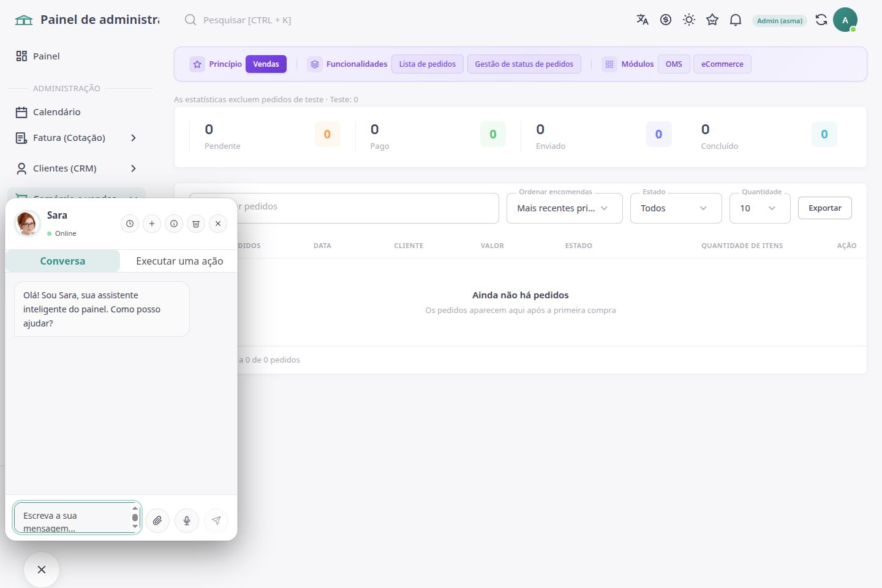Focus the Pesquisar search field
The image size is (882, 588).
pyautogui.click(x=247, y=20)
